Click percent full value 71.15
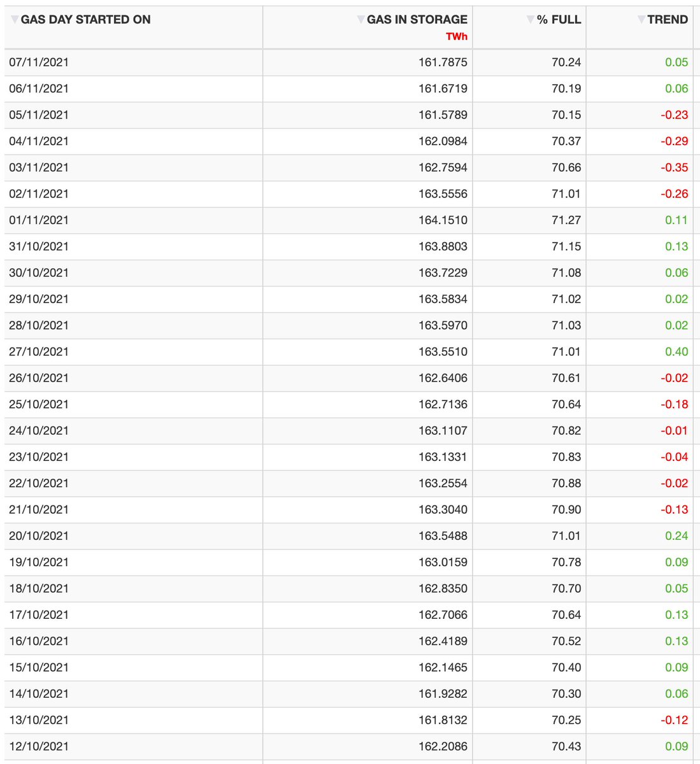The image size is (700, 764). [566, 246]
